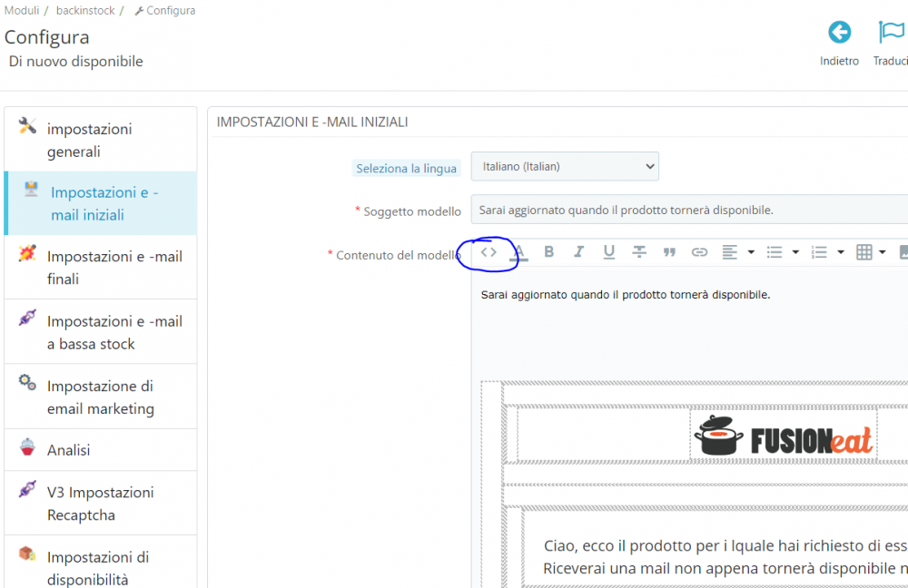Click the e-mail iniziali sidebar icon
Image resolution: width=908 pixels, height=588 pixels.
click(x=31, y=189)
